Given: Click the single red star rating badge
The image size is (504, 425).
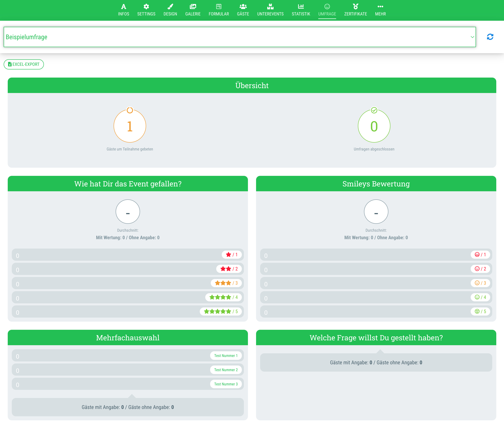Looking at the screenshot, I should (x=231, y=255).
